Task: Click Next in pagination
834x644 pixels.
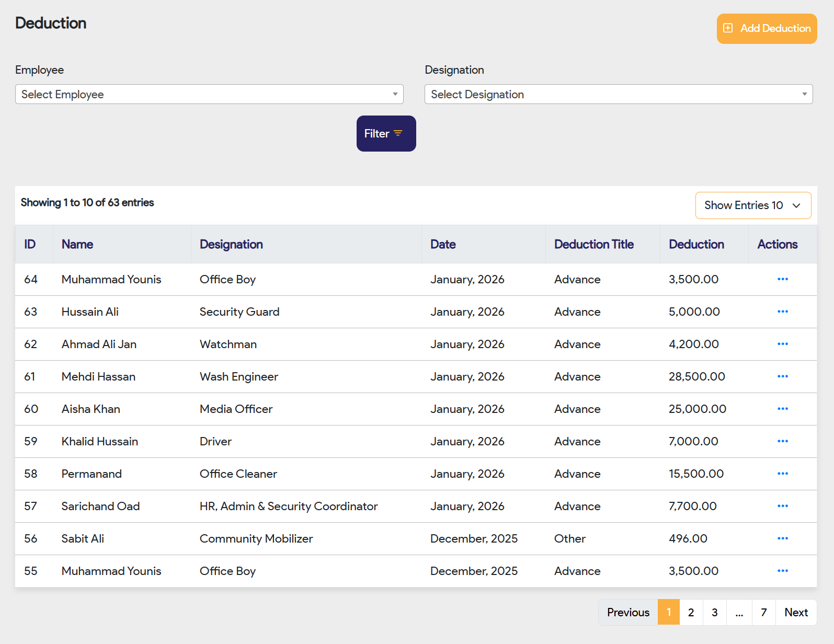Action: click(796, 612)
